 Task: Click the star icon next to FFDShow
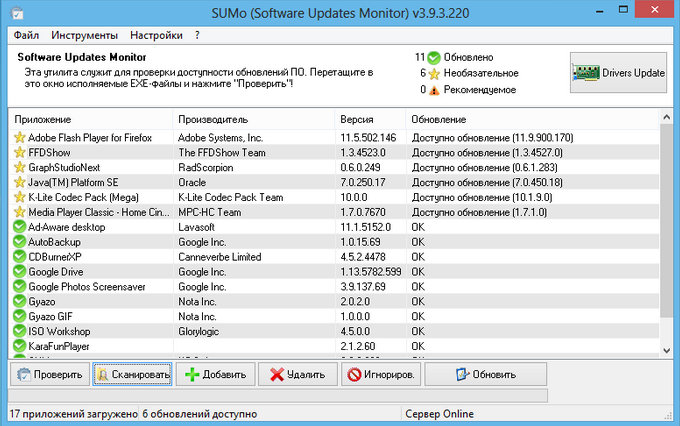click(x=20, y=152)
